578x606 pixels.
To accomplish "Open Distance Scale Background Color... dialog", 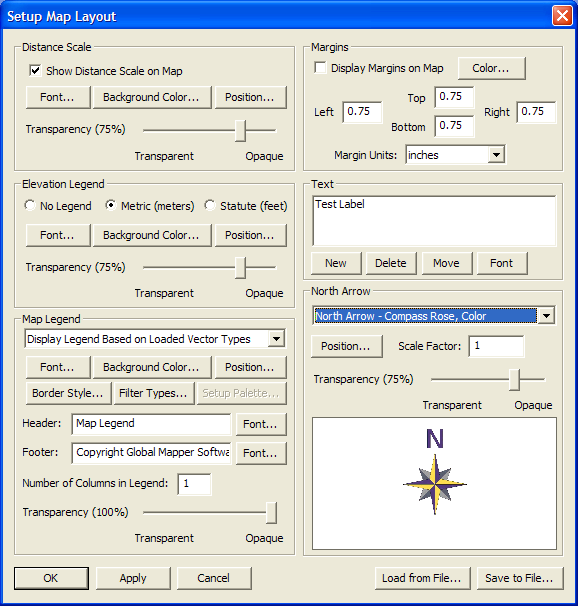I will pyautogui.click(x=152, y=97).
